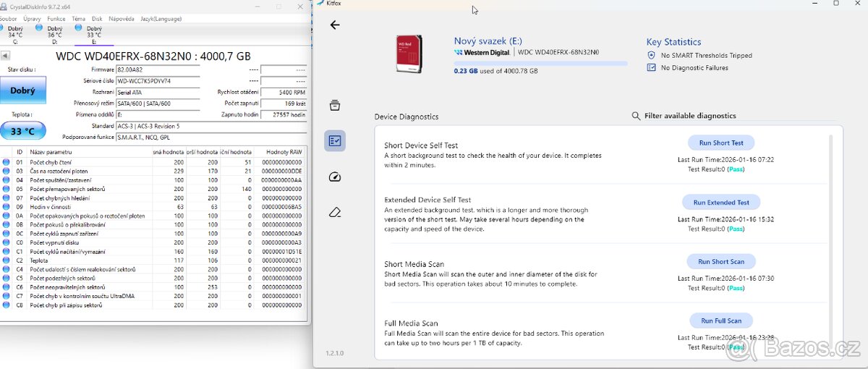Open the Disk menu
Screen dimensions: 868x369
point(96,18)
